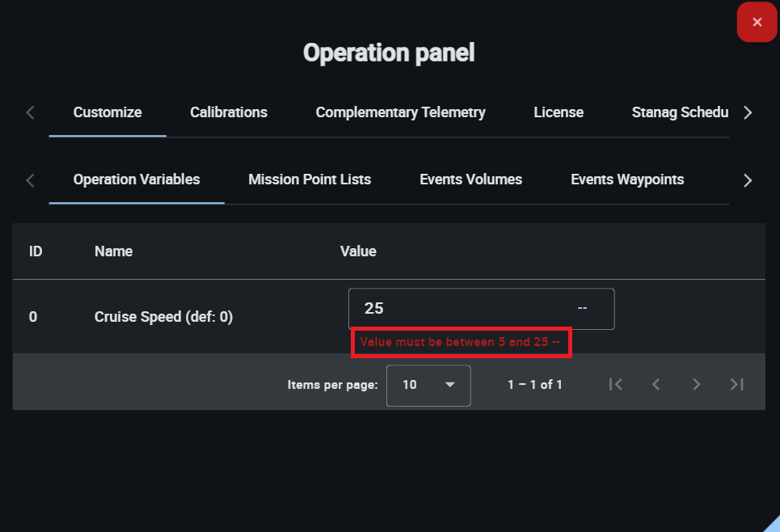Show the Events Waypoints sub-tab

(x=627, y=179)
